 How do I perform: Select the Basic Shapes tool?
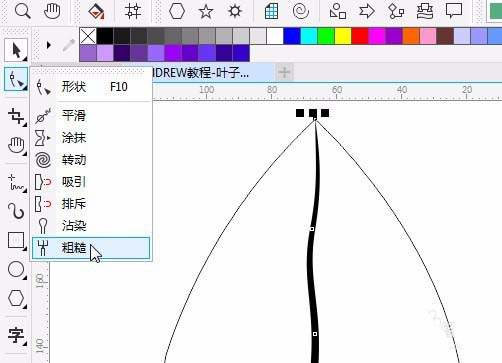pos(338,11)
